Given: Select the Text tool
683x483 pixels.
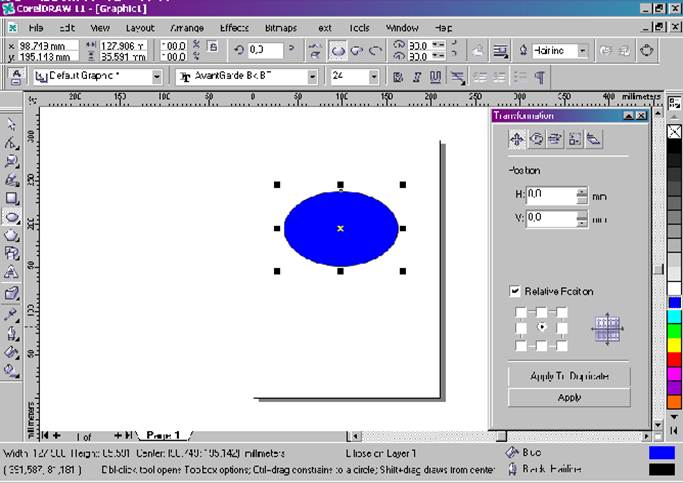Looking at the screenshot, I should click(x=11, y=273).
